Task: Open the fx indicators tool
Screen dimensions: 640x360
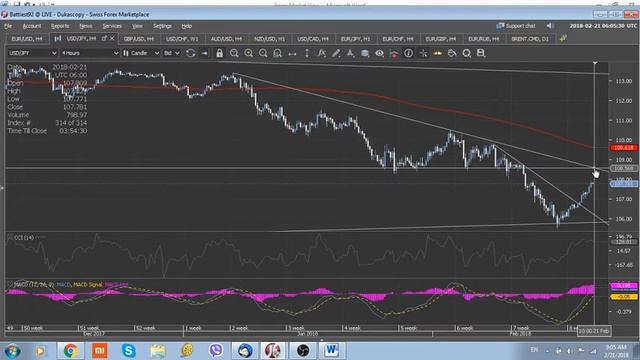Action: (322, 53)
